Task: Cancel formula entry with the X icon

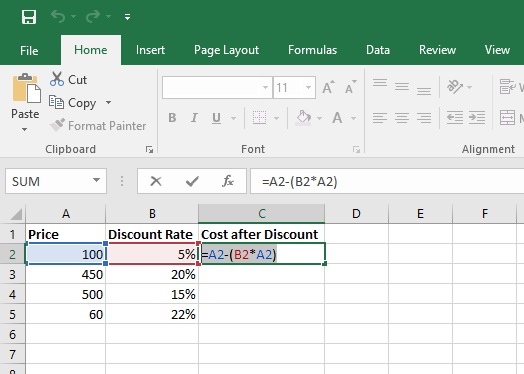Action: tap(156, 181)
